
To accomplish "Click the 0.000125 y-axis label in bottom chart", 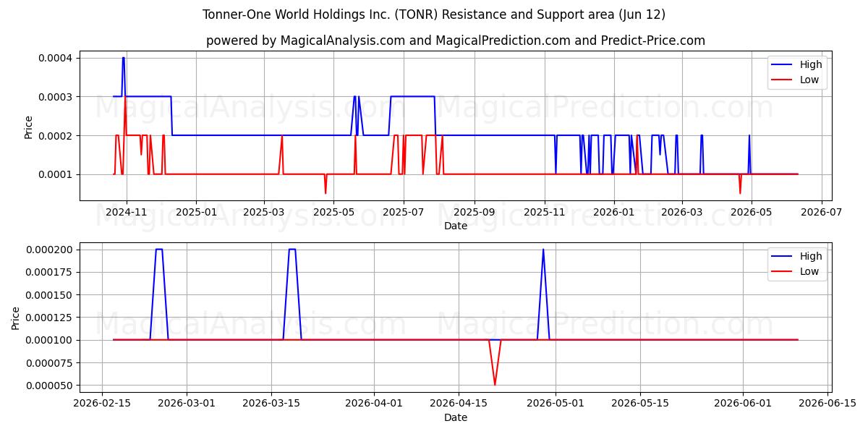I will click(x=48, y=318).
